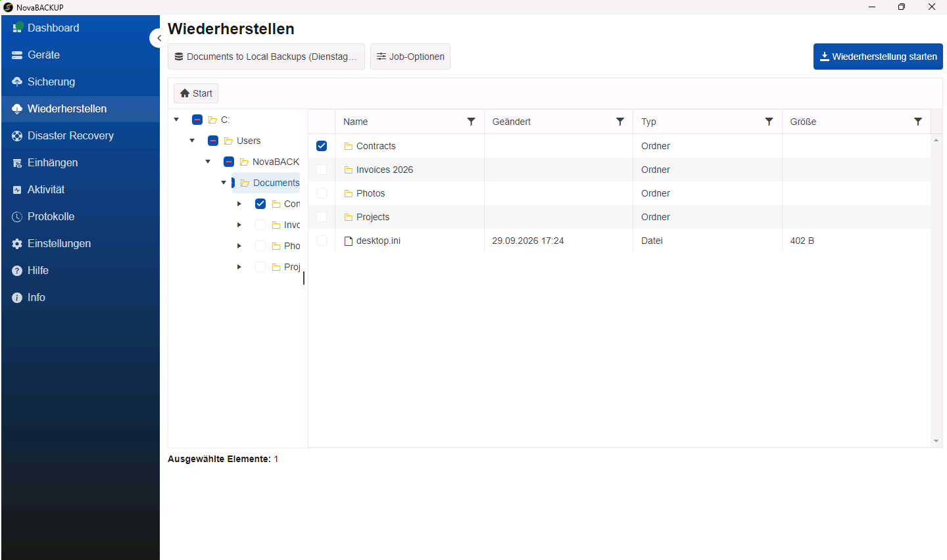Click the Disaster Recovery lifebuoy icon
Viewport: 947px width, 560px height.
coord(17,136)
